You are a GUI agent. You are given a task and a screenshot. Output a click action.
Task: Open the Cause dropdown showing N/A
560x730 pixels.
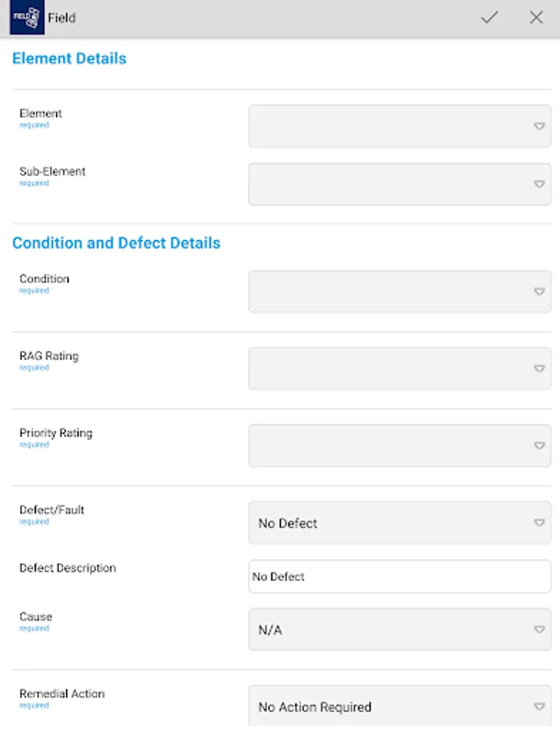[400, 629]
